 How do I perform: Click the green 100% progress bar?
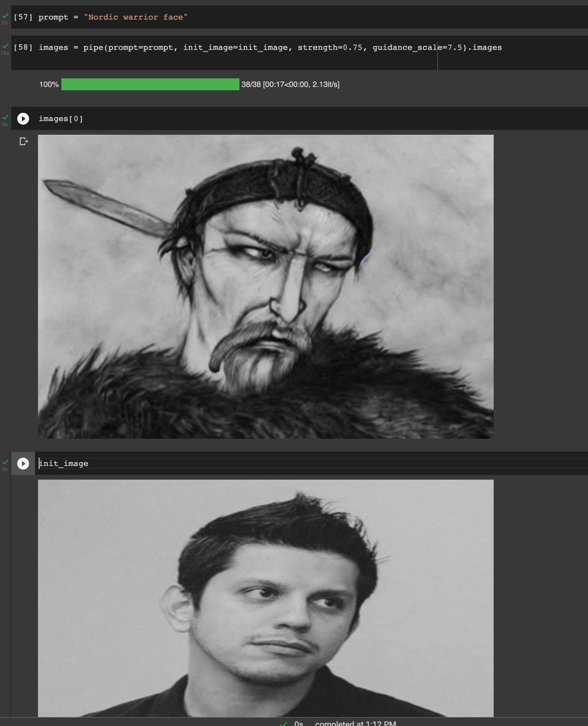pyautogui.click(x=150, y=84)
